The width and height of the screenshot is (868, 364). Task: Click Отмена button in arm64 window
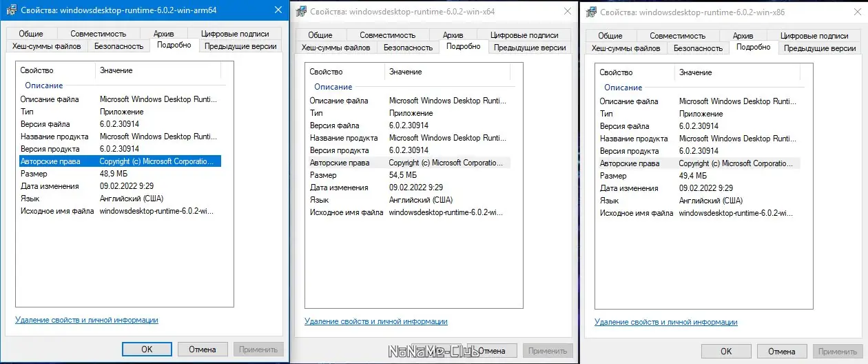203,349
